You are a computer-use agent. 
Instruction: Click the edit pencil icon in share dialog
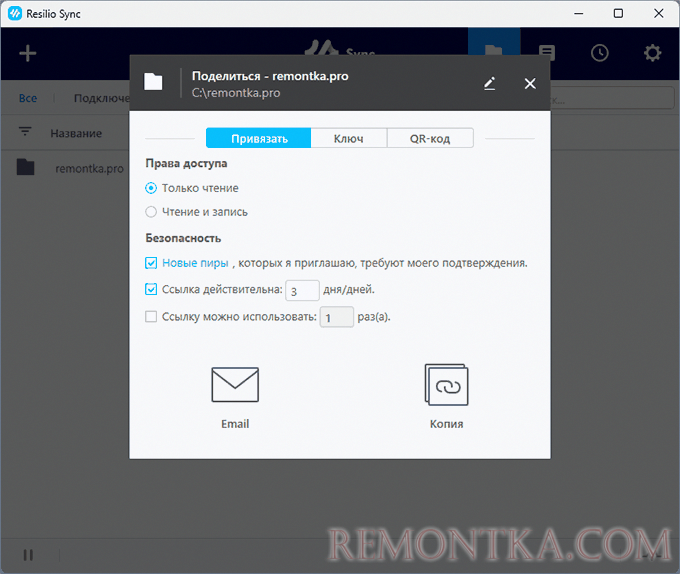pyautogui.click(x=490, y=83)
